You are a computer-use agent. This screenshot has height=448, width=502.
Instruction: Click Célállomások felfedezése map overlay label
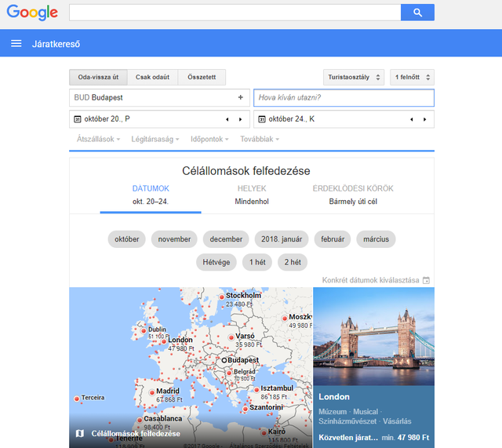point(136,434)
